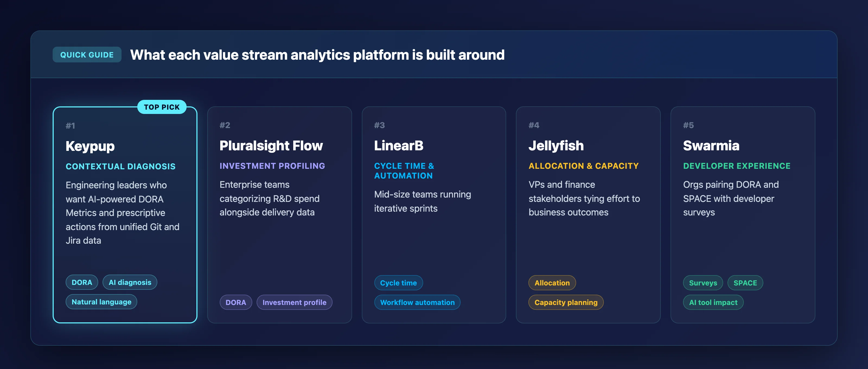
Task: Click the Allocation tag
Action: (552, 283)
